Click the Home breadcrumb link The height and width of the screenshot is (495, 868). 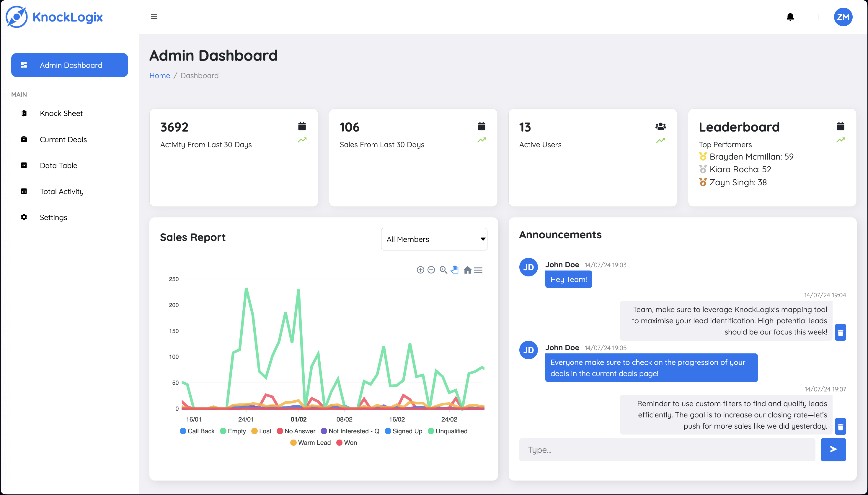click(160, 76)
